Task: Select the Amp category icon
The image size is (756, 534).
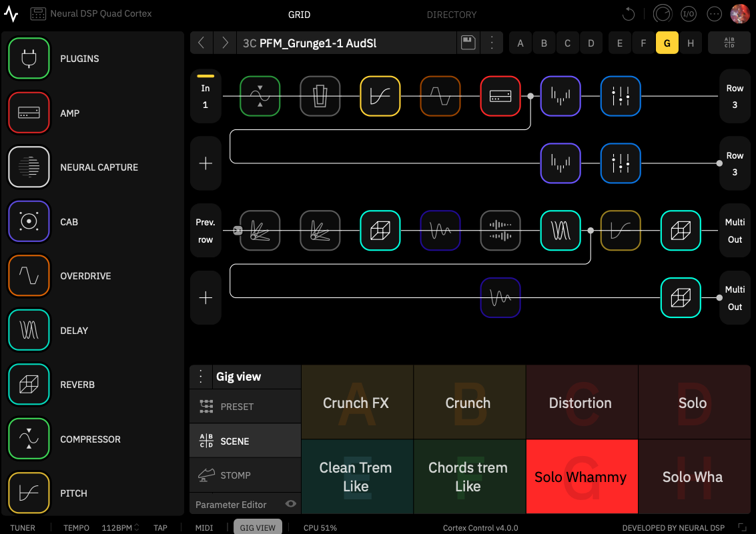Action: (x=29, y=113)
